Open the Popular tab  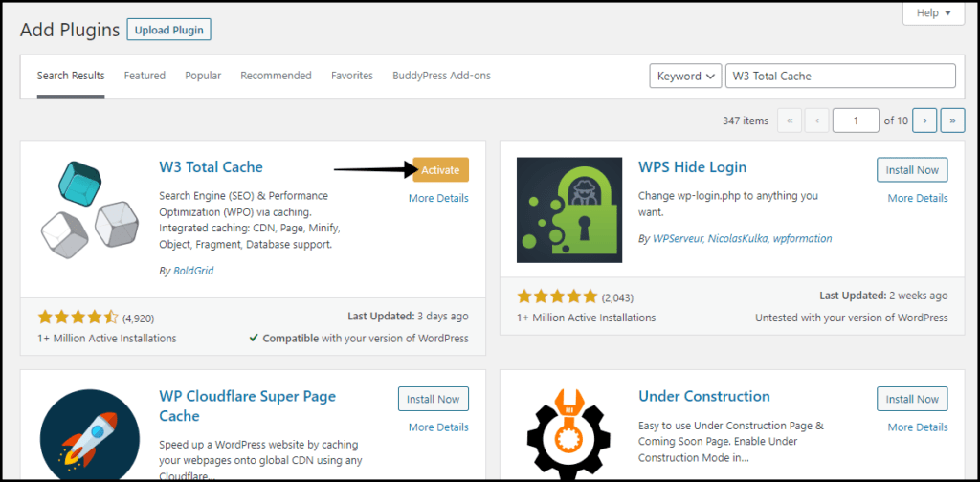point(203,76)
